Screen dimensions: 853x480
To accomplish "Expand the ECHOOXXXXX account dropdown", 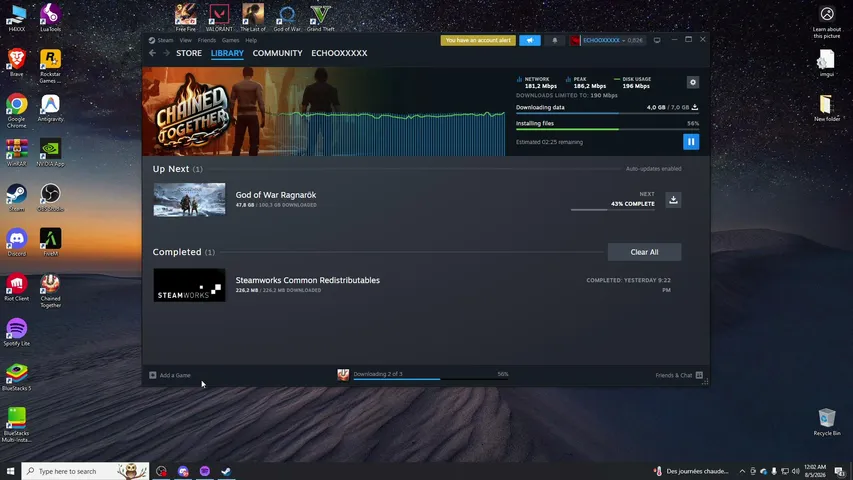I will pyautogui.click(x=624, y=40).
